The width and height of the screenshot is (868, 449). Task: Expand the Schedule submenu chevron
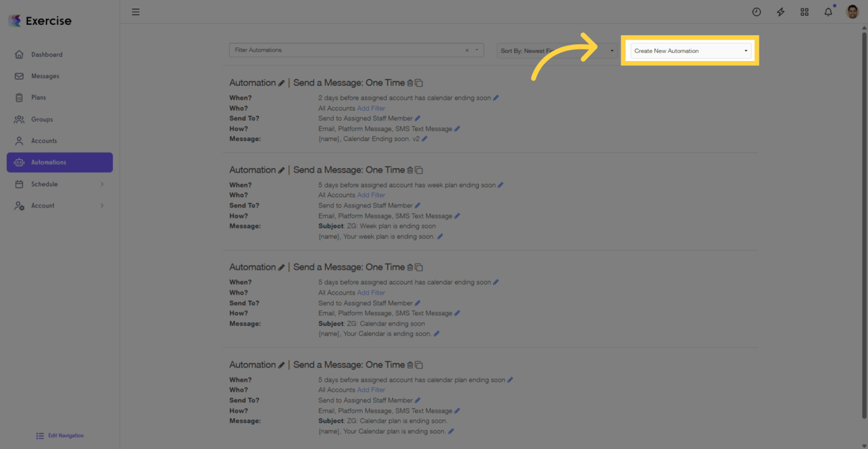click(x=102, y=184)
